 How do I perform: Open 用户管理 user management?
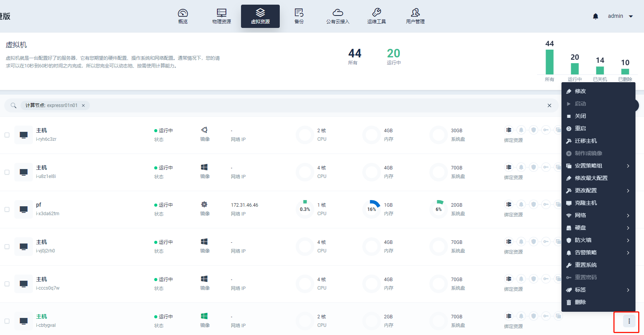415,16
